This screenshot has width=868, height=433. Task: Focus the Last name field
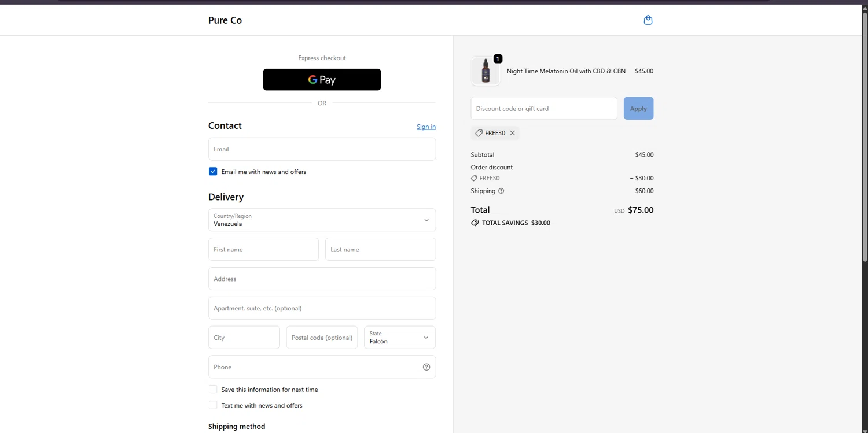380,249
